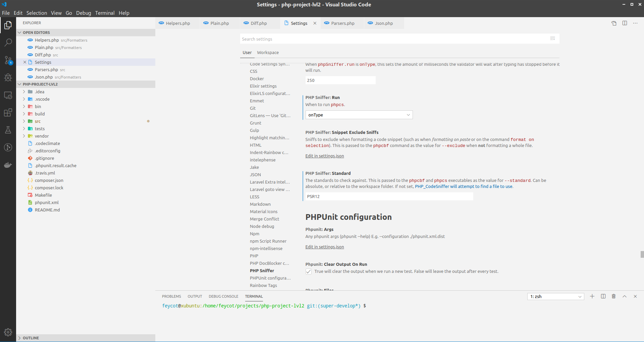Open the Extensions view

(8, 113)
